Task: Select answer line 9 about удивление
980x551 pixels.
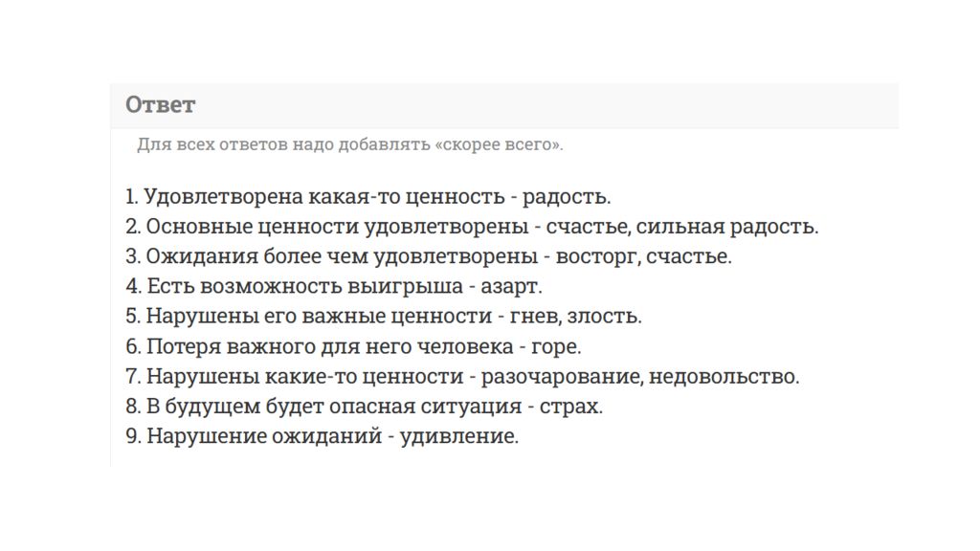Action: (x=322, y=436)
